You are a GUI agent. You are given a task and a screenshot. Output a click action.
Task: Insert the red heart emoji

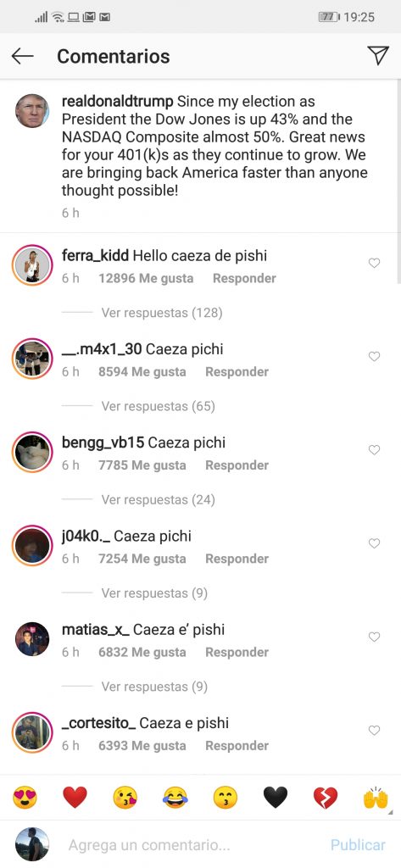coord(75,798)
